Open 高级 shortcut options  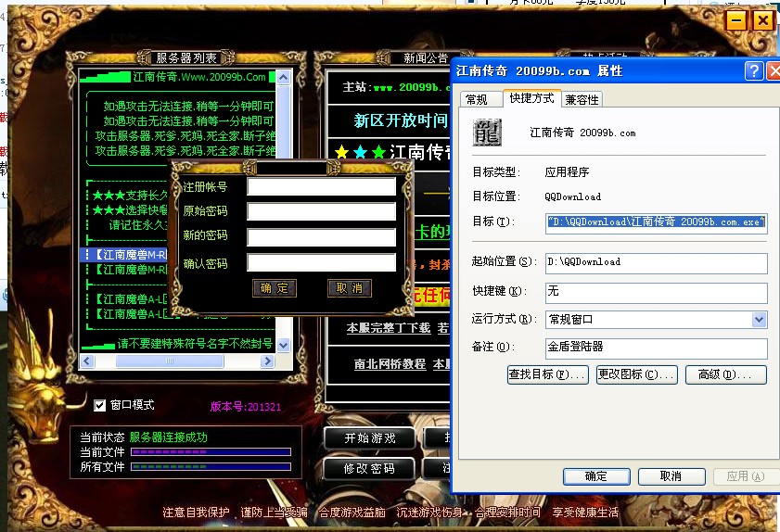(726, 374)
